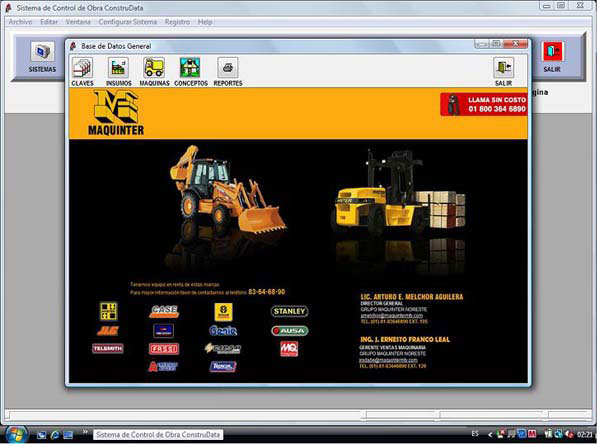Click Arturo Melchor's email link
Image resolution: width=597 pixels, height=444 pixels.
(391, 316)
